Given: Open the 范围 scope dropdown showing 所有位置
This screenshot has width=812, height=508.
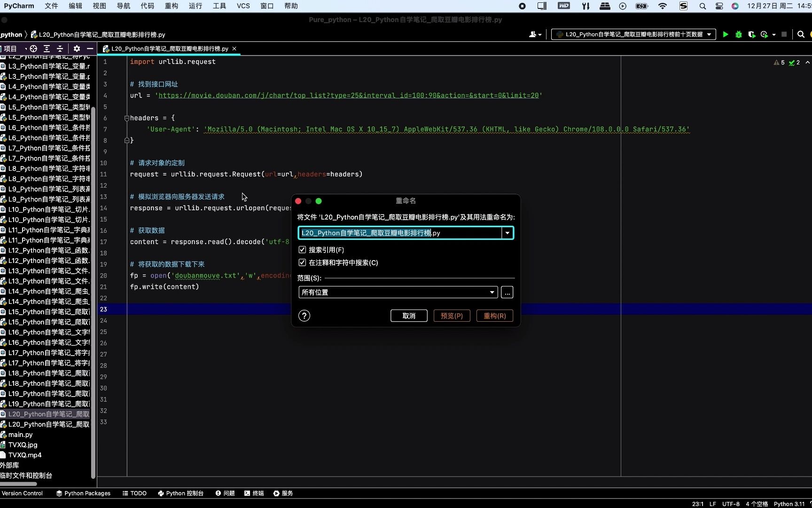Looking at the screenshot, I should pos(398,292).
